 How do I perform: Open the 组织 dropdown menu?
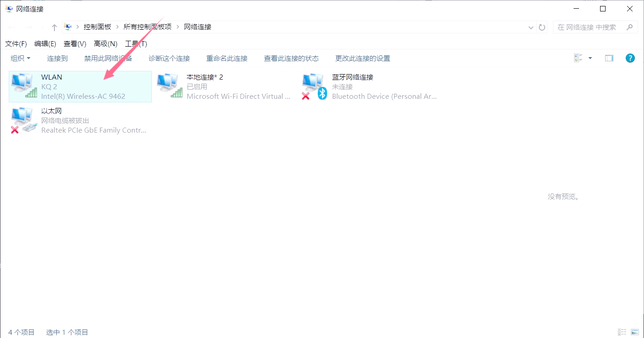tap(21, 58)
